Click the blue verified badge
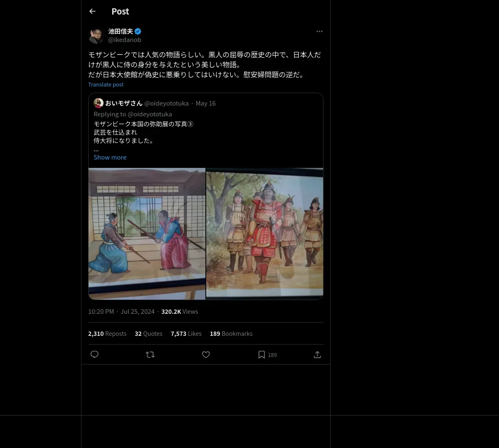The height and width of the screenshot is (448, 499). [138, 31]
